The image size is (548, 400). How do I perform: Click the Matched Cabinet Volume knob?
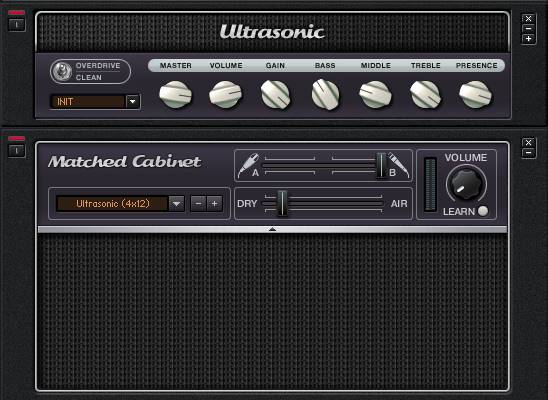(x=466, y=183)
